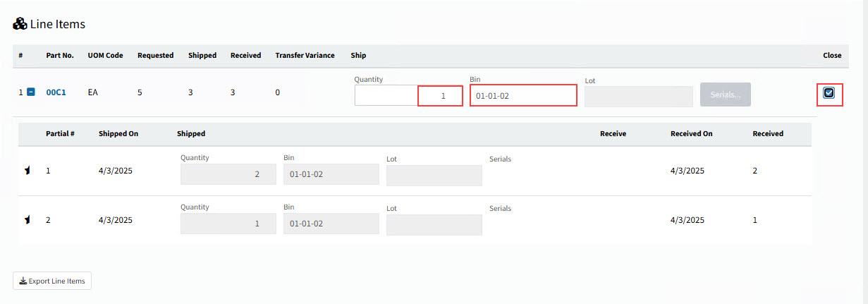The height and width of the screenshot is (304, 868).
Task: Collapse line item 1 partial shipments
Action: [x=31, y=92]
